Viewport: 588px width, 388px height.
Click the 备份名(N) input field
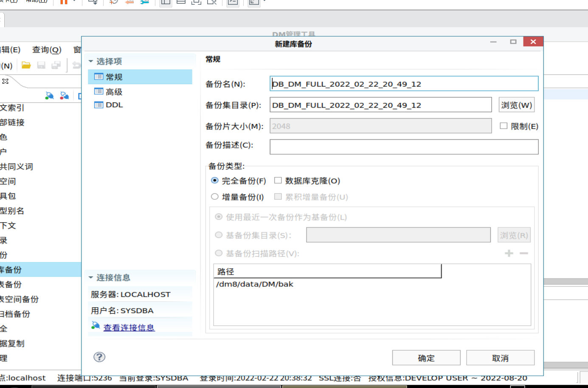tap(404, 84)
